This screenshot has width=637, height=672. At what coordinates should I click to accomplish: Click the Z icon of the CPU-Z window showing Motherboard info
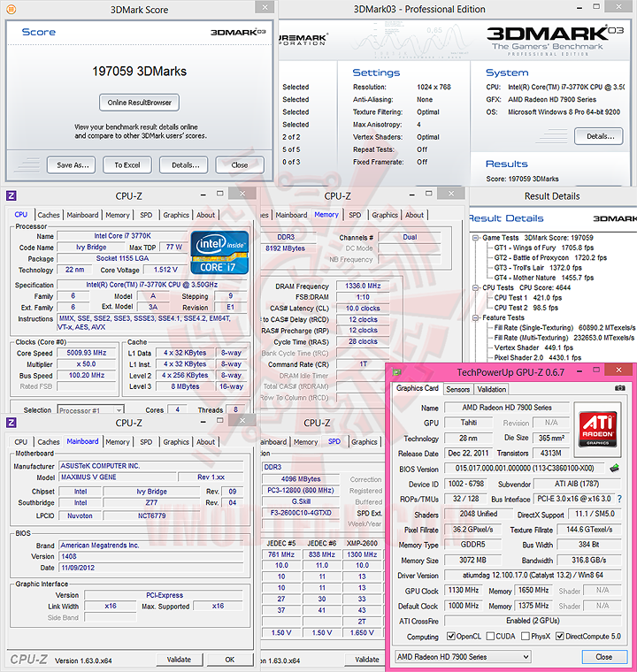12,423
